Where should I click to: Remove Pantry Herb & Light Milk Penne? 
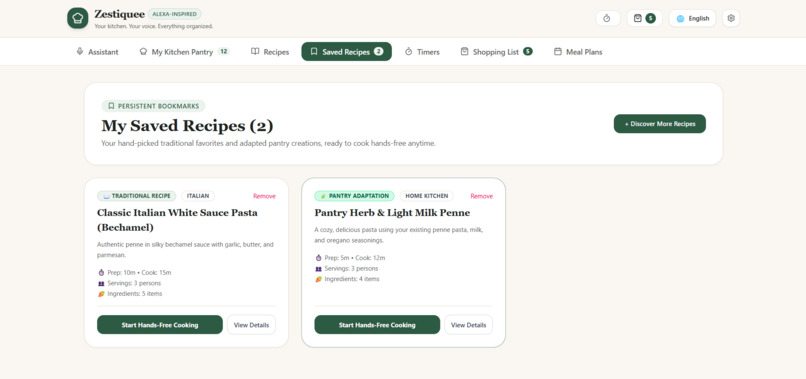point(482,196)
